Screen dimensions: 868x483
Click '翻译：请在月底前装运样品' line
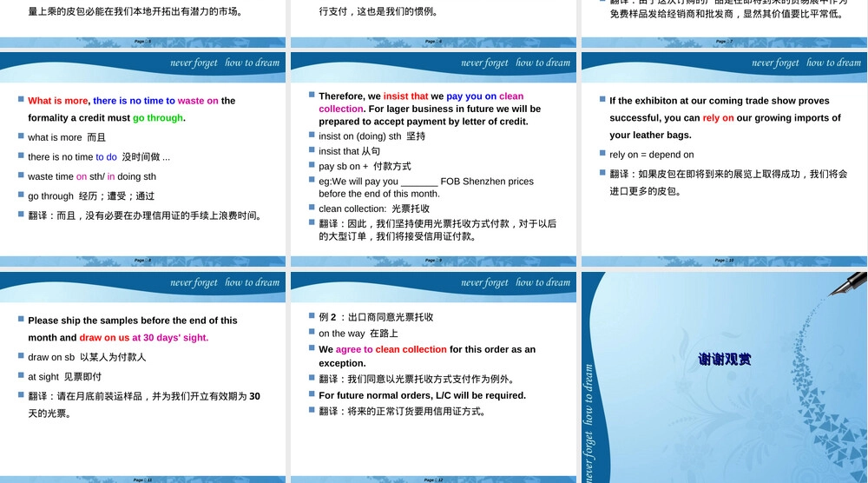coord(144,405)
